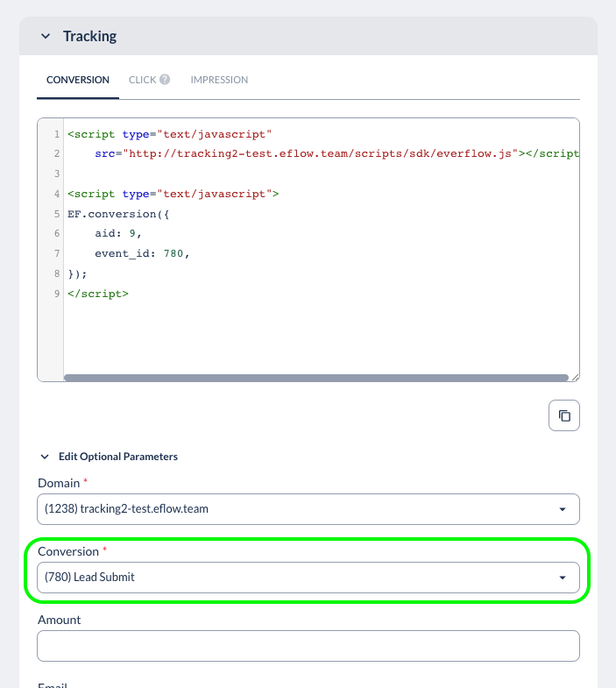The image size is (616, 688).
Task: Click the Tracking section title
Action: click(90, 36)
